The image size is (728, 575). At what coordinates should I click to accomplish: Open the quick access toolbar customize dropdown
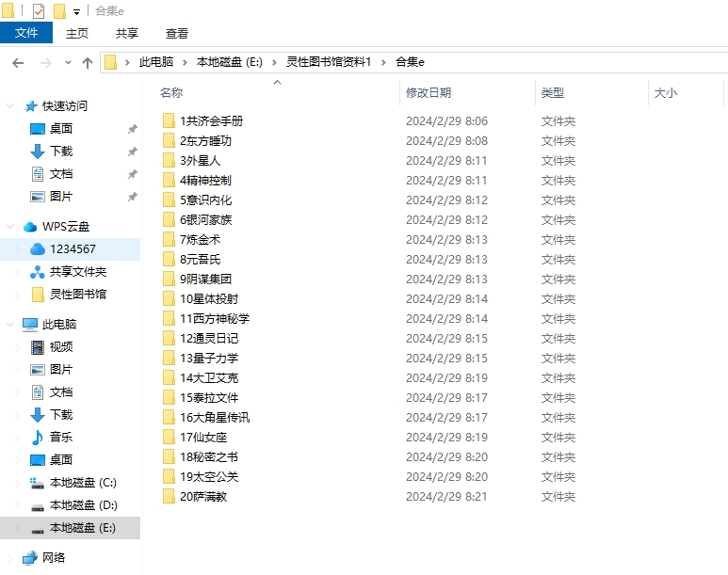[x=76, y=12]
